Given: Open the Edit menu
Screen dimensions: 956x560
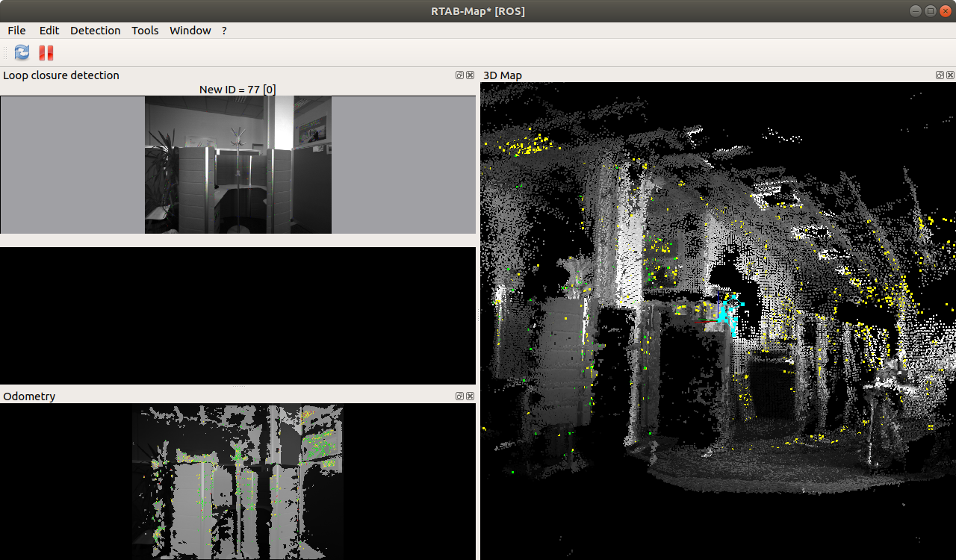Looking at the screenshot, I should click(x=49, y=31).
